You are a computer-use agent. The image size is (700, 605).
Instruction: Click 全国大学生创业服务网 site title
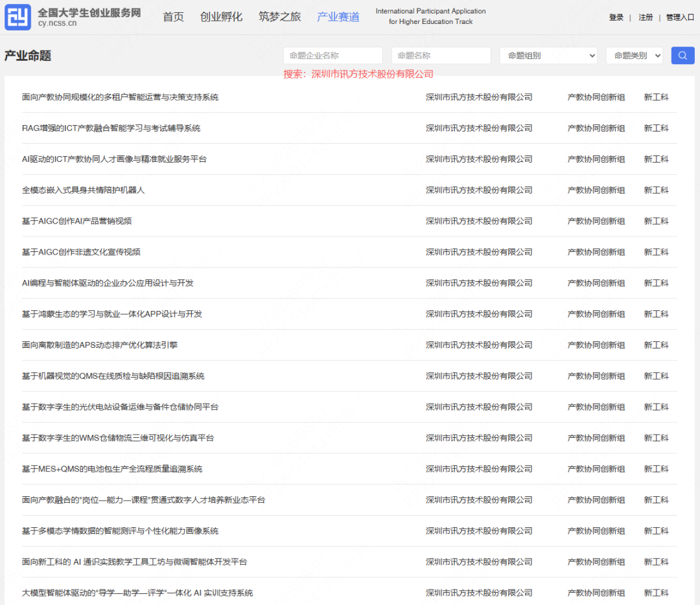89,12
